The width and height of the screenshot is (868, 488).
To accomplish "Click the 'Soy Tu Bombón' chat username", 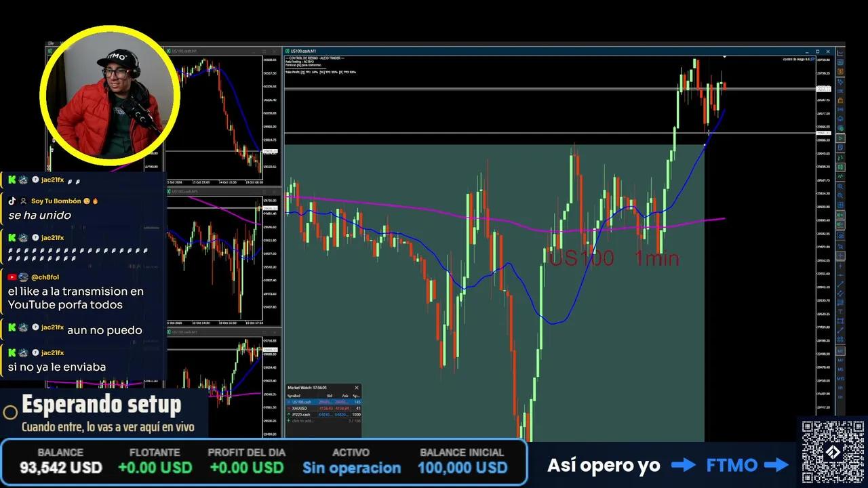I will [x=56, y=201].
